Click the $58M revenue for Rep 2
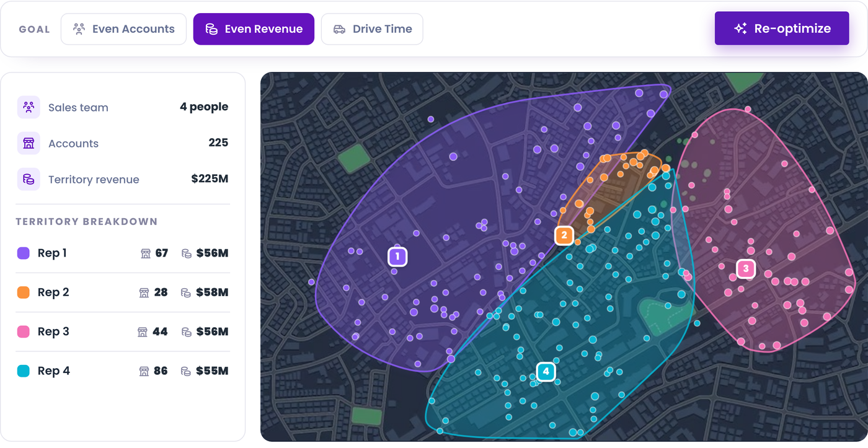Viewport: 868px width, 448px height. pos(212,292)
